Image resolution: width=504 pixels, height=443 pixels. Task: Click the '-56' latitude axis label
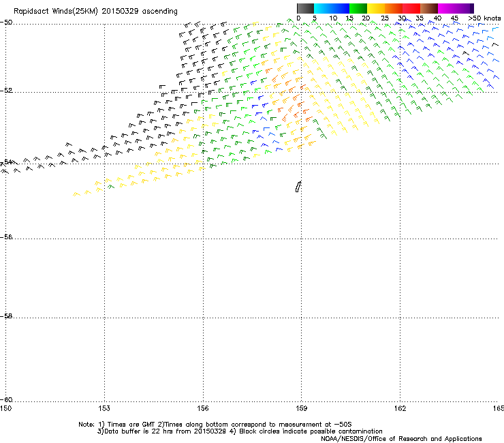[6, 237]
